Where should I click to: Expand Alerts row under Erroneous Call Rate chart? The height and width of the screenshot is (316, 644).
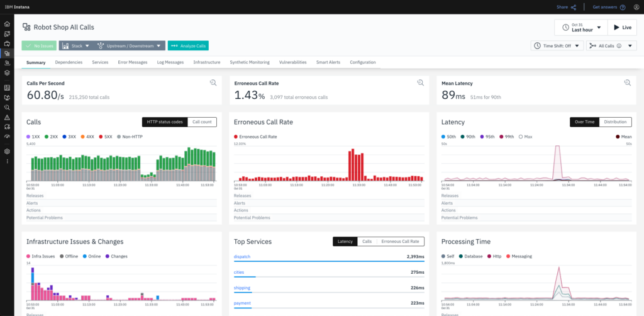pos(329,203)
